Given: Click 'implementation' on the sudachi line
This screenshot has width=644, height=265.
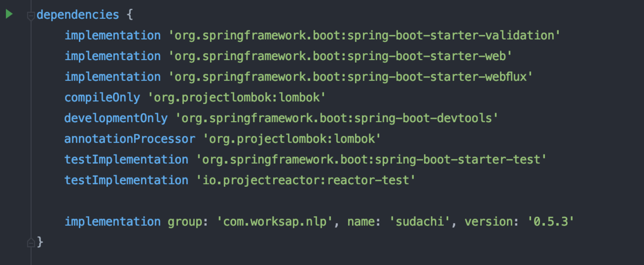Looking at the screenshot, I should pyautogui.click(x=113, y=222).
